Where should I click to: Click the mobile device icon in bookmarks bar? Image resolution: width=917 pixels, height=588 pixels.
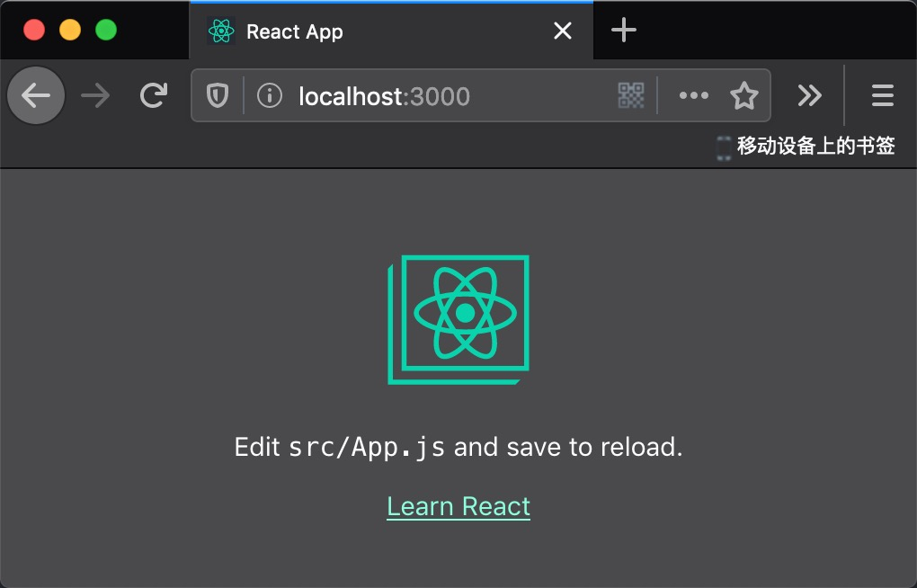(x=724, y=147)
